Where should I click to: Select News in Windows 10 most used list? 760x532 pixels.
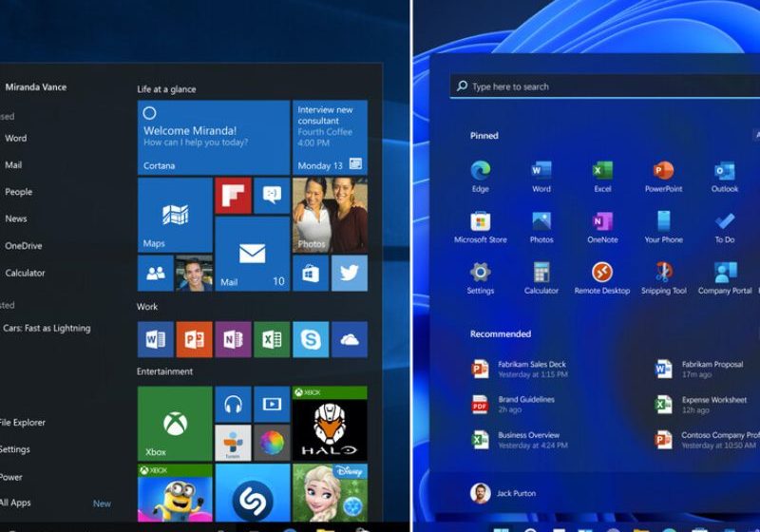tap(15, 218)
